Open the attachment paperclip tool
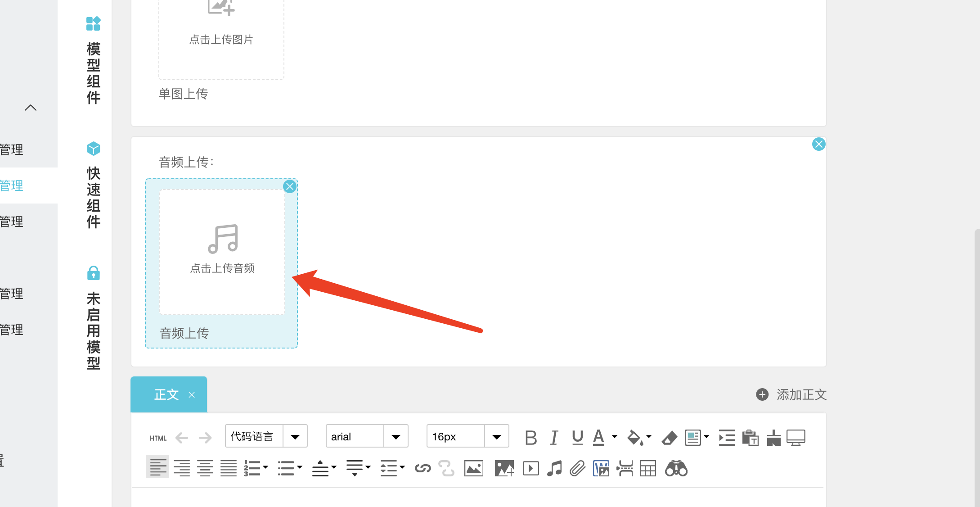This screenshot has width=980, height=507. (577, 469)
